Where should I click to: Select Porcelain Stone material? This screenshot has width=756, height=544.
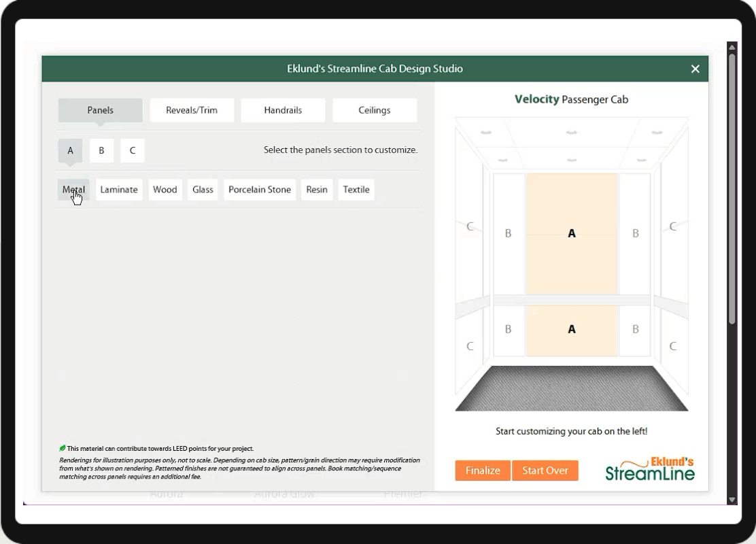(260, 190)
